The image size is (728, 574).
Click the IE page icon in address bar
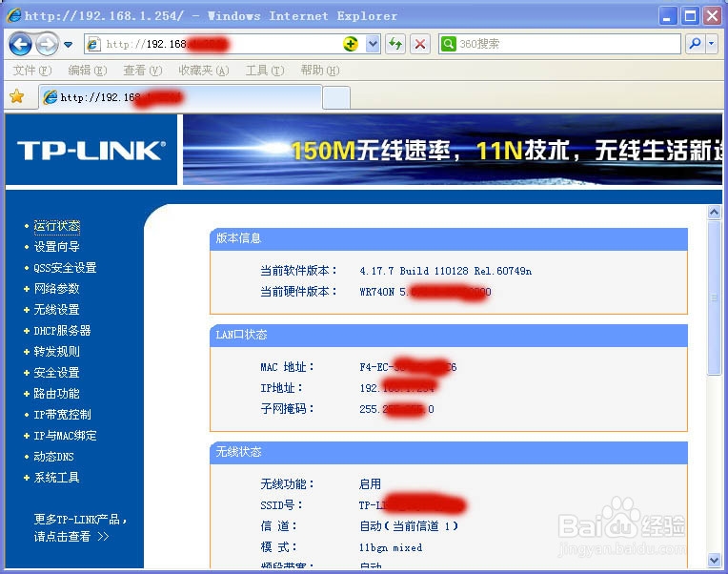93,44
